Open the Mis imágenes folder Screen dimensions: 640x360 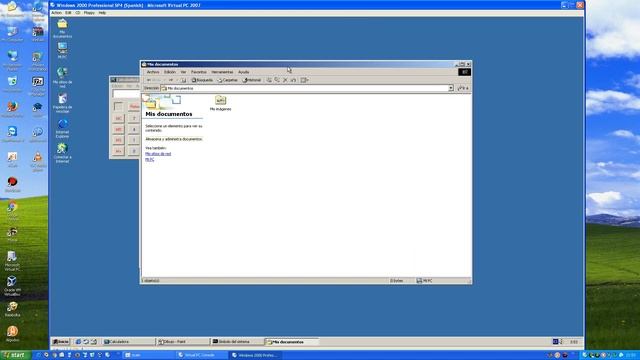pos(220,103)
